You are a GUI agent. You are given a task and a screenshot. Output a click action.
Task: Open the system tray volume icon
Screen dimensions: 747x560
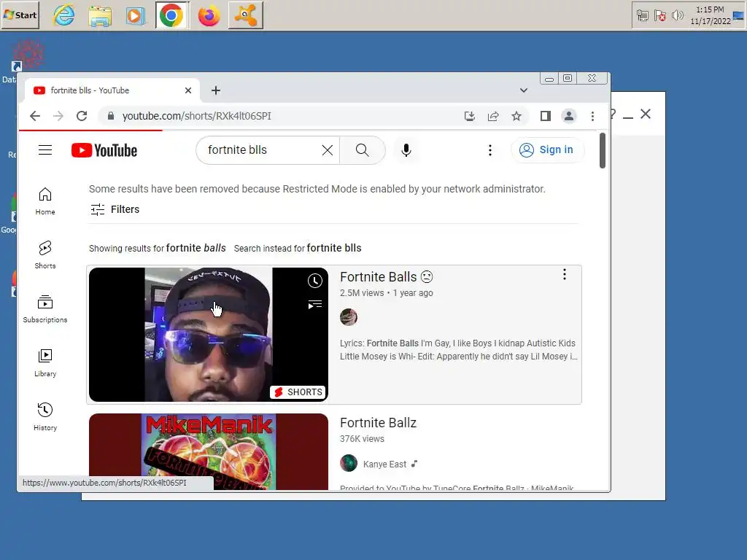(x=677, y=16)
